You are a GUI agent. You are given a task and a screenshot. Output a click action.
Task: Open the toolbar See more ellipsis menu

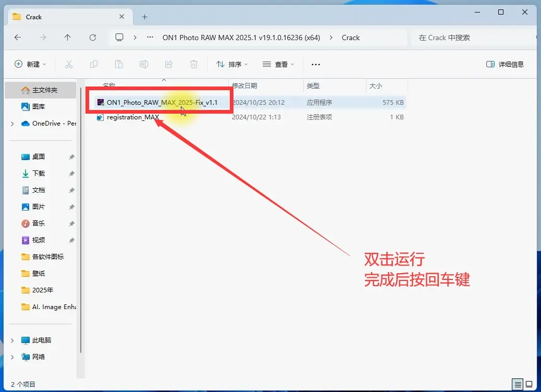click(x=316, y=64)
